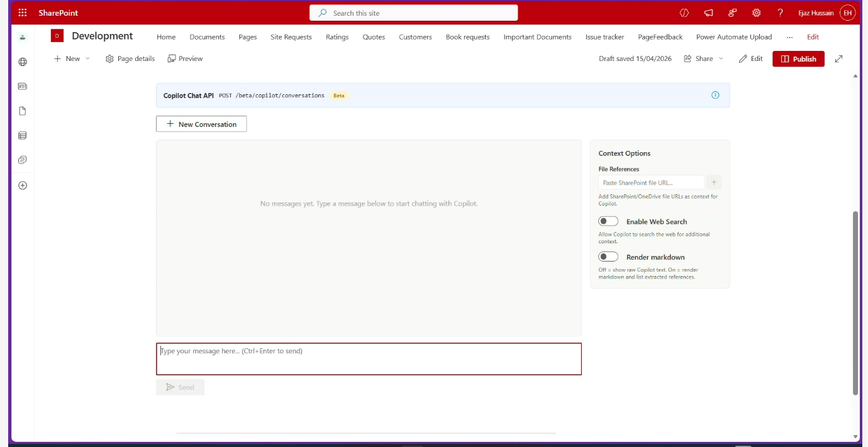
Task: Open the Issue tracker navigation link
Action: point(604,37)
